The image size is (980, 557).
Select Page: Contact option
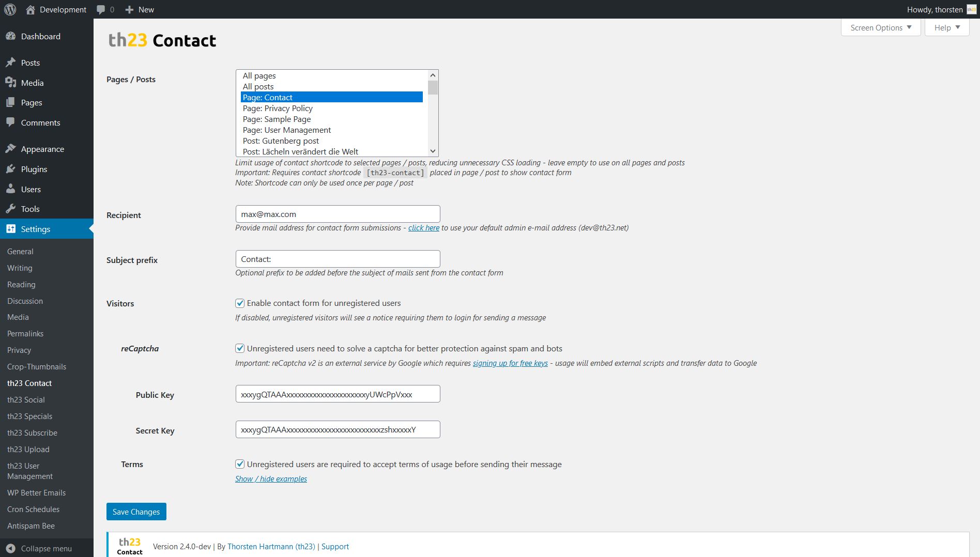(x=332, y=97)
